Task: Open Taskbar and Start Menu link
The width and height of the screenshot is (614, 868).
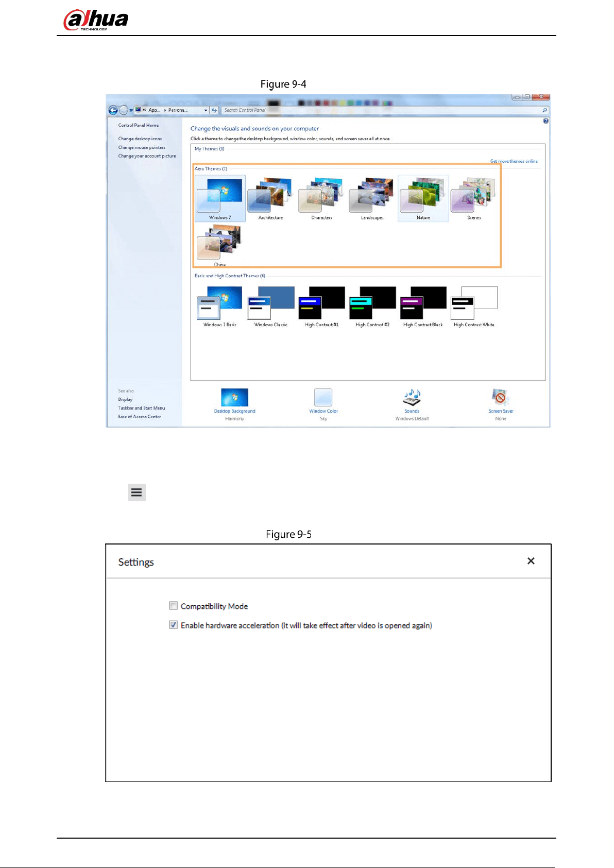Action: point(142,408)
